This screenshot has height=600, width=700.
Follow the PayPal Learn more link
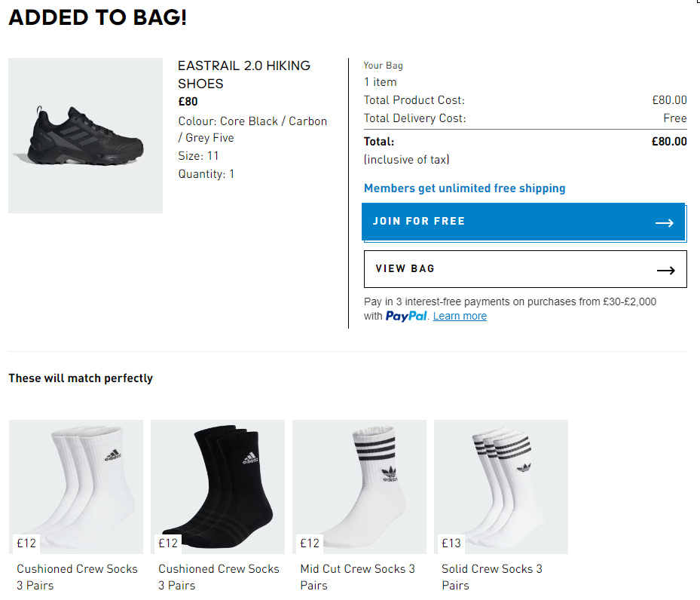pyautogui.click(x=460, y=317)
